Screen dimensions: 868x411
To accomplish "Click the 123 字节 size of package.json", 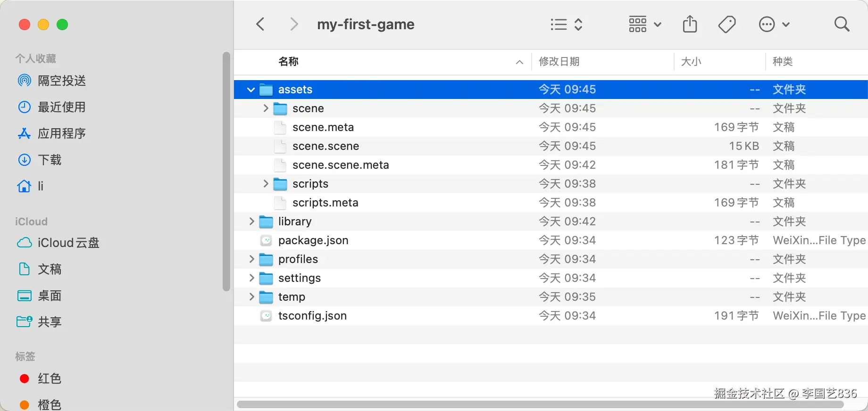I will [x=736, y=240].
